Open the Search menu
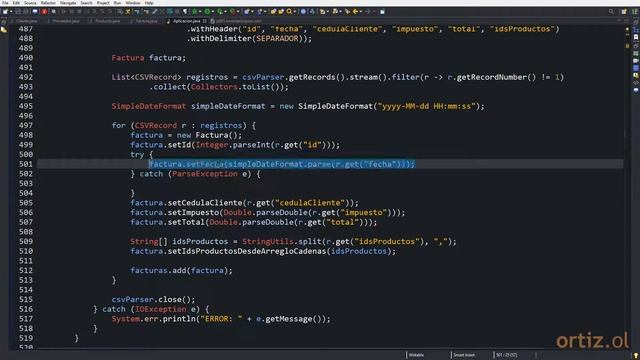Viewport: 640px width, 360px height. pos(86,3)
